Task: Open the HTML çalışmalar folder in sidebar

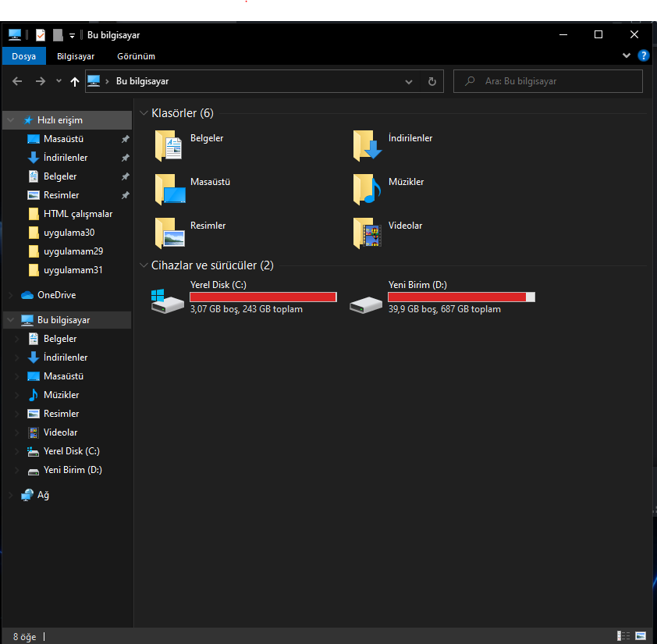Action: [x=78, y=214]
